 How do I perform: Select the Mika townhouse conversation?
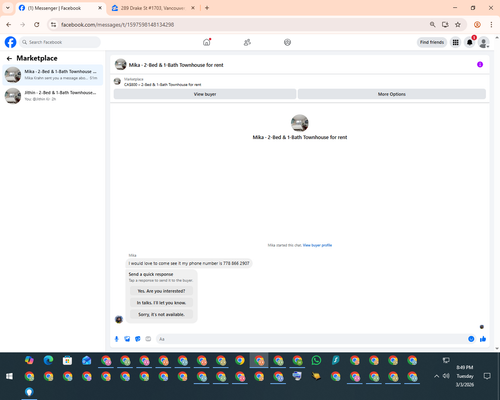point(53,75)
